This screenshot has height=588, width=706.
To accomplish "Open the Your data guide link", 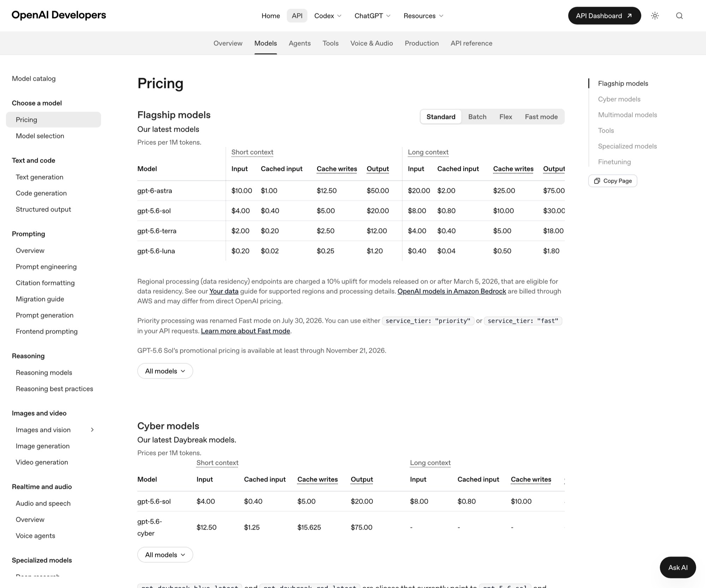I will point(224,291).
